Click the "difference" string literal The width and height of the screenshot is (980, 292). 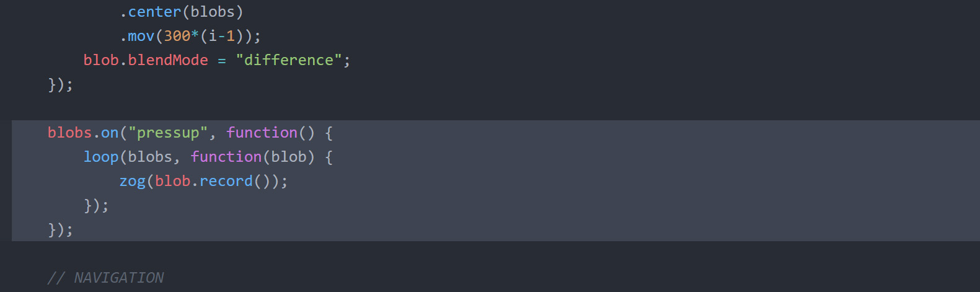[289, 60]
